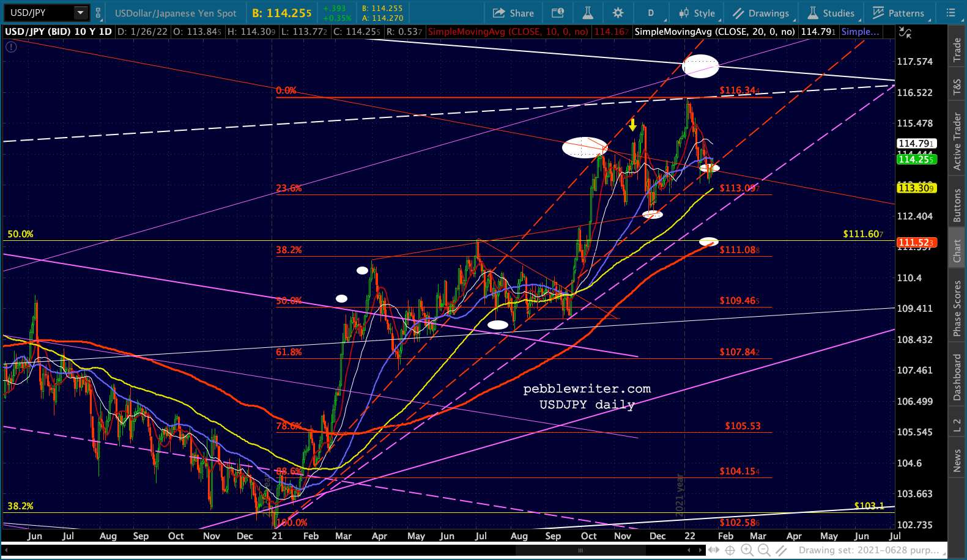This screenshot has width=967, height=560.
Task: Click the Share button
Action: click(x=513, y=13)
